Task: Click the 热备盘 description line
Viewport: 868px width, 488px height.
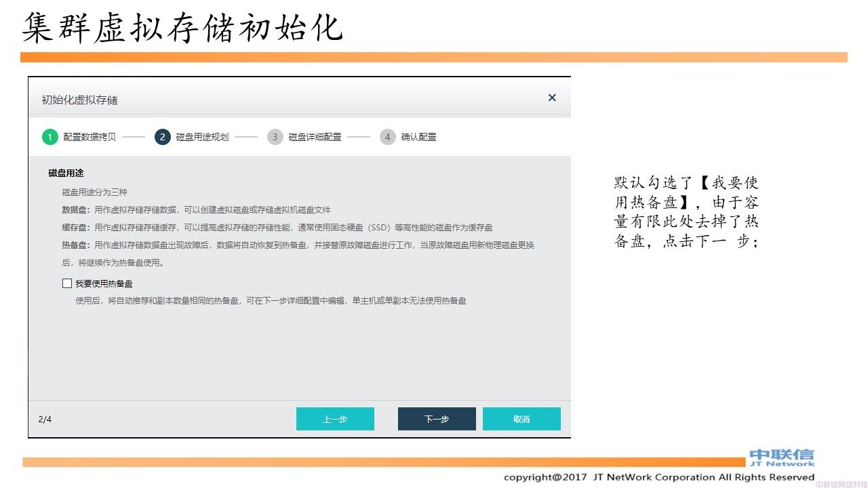Action: tap(298, 253)
